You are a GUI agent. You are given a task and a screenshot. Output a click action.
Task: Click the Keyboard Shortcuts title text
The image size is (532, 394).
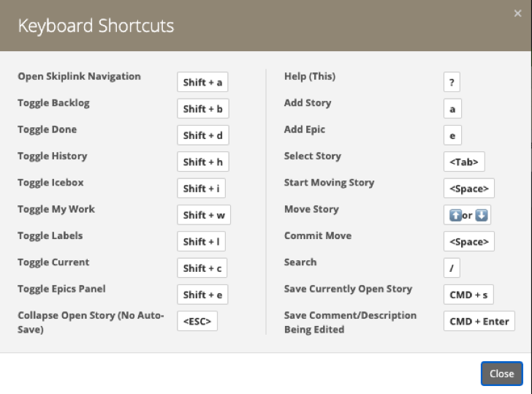(96, 26)
